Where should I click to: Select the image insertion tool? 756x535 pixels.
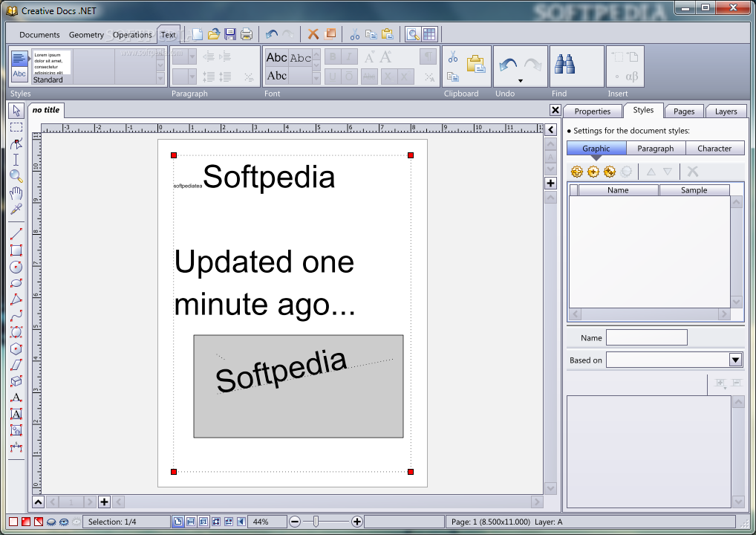tap(16, 431)
